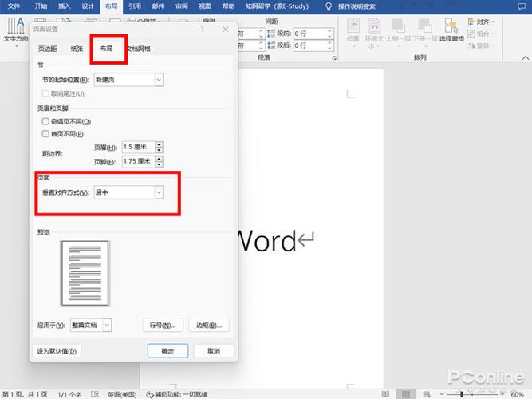
Task: Toggle 首页不同 (different first page) checkbox
Action: (45, 133)
